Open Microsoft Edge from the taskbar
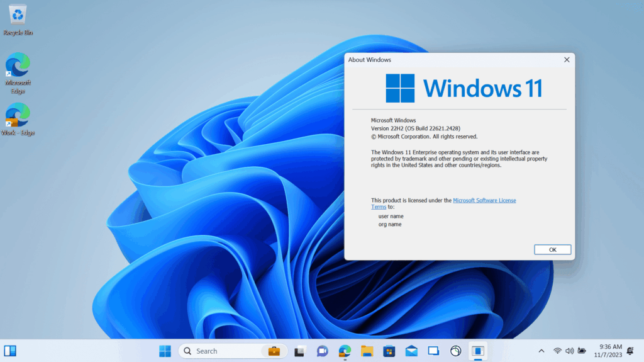The width and height of the screenshot is (644, 362). pyautogui.click(x=345, y=351)
